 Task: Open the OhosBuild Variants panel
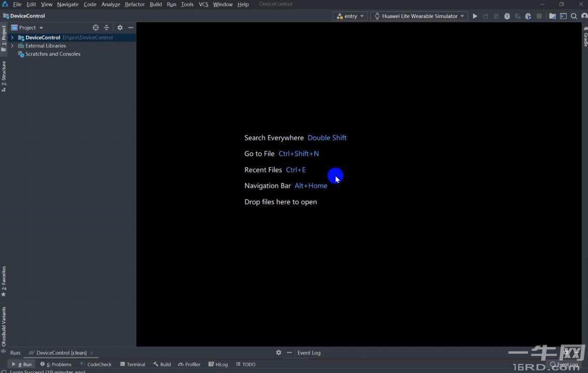click(x=4, y=326)
